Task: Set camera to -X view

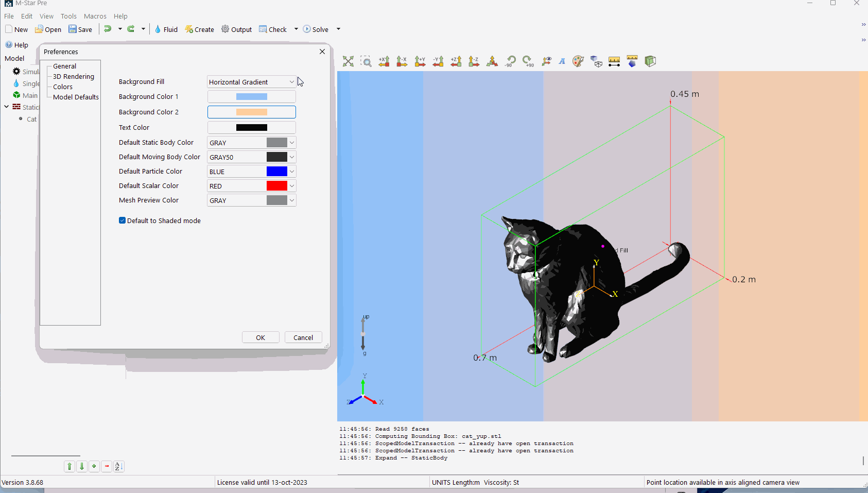Action: pyautogui.click(x=402, y=61)
